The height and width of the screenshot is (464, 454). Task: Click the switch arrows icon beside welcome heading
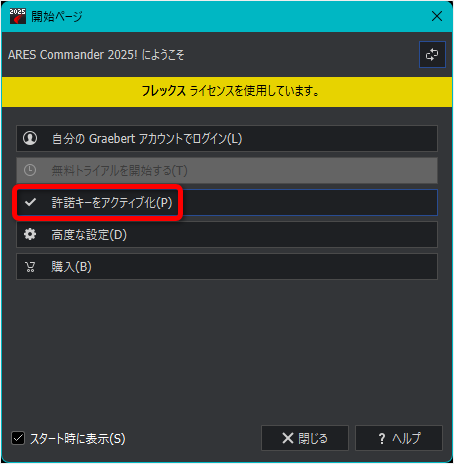coord(432,55)
